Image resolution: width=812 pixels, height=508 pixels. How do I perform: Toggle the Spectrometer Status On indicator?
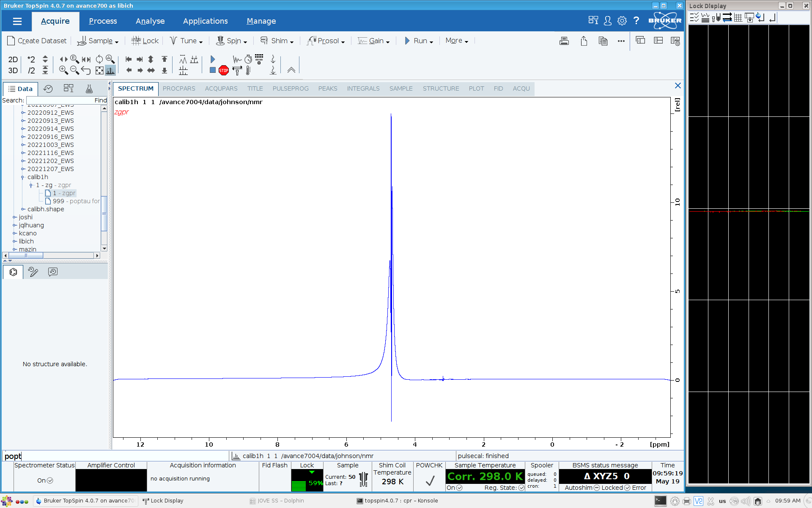click(x=50, y=480)
